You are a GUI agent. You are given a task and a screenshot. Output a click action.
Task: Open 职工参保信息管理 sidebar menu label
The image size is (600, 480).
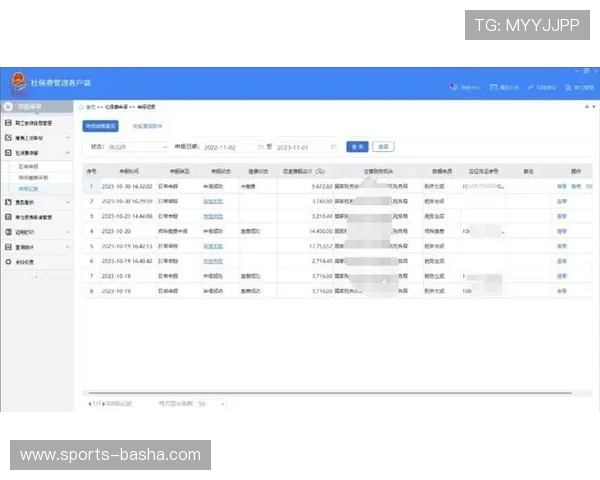pos(34,123)
